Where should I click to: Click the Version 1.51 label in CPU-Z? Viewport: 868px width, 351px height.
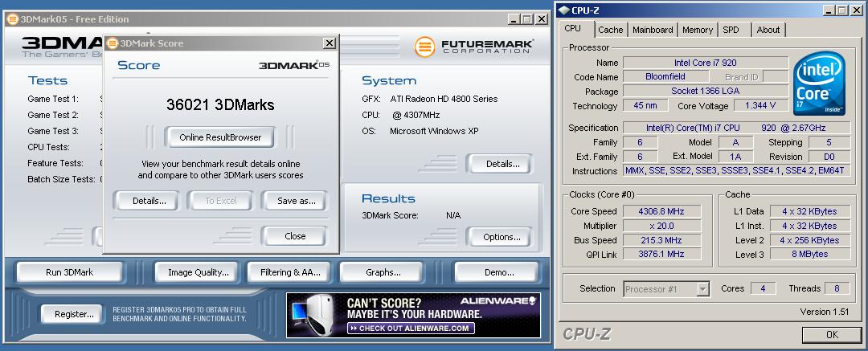click(825, 312)
